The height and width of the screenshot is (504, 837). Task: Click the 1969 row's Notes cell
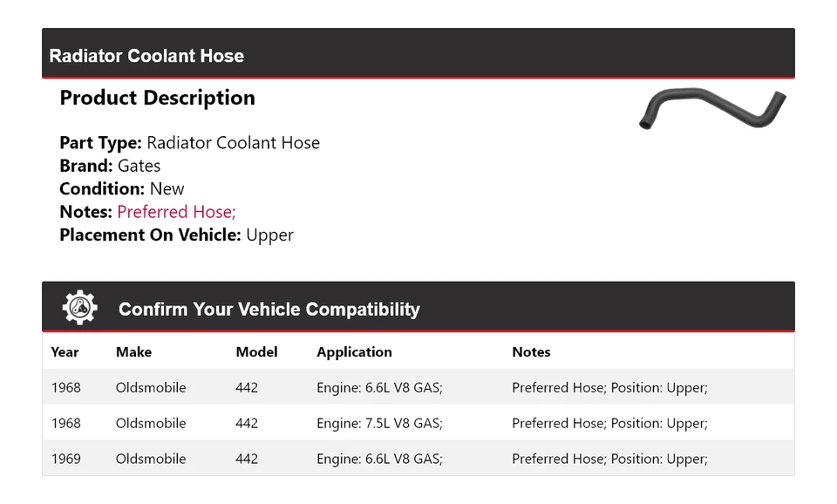[x=609, y=459]
